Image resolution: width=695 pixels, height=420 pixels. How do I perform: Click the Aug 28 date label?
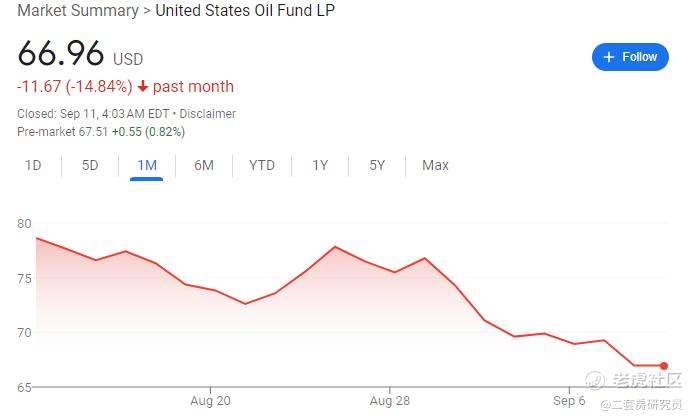coord(389,401)
